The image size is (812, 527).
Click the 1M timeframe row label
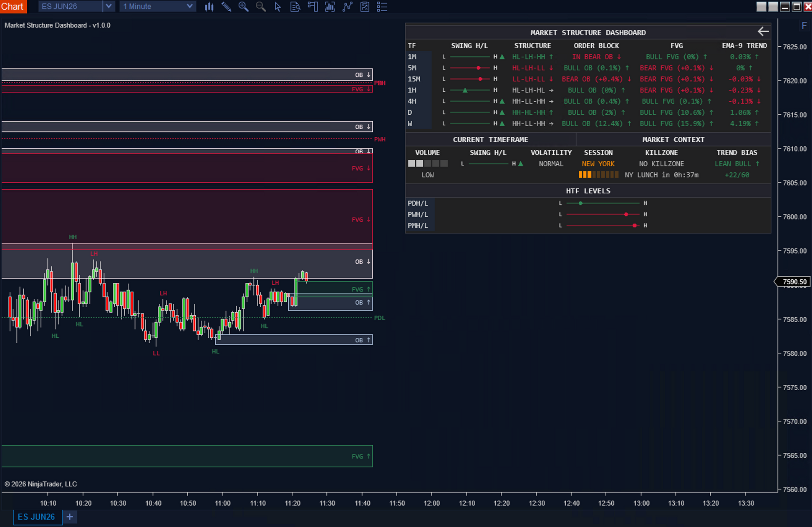coord(412,57)
